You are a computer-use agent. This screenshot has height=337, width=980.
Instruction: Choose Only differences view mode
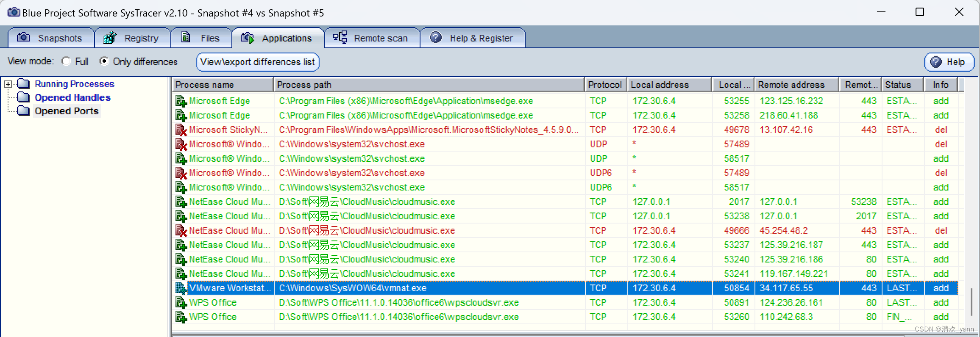click(x=104, y=61)
